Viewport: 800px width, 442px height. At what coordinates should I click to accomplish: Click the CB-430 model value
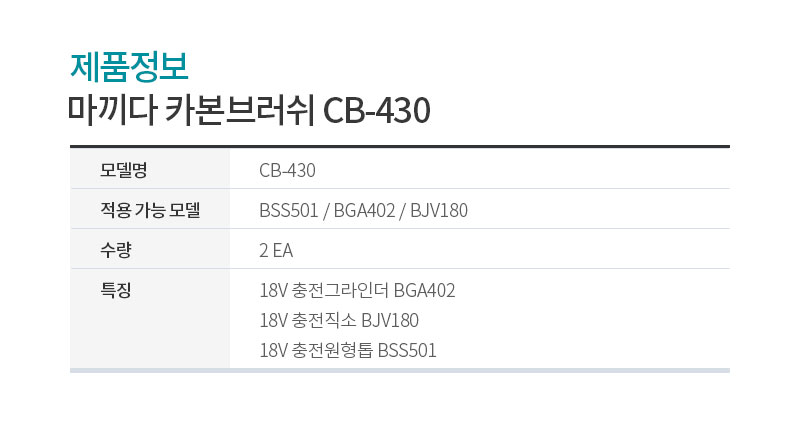tap(287, 170)
